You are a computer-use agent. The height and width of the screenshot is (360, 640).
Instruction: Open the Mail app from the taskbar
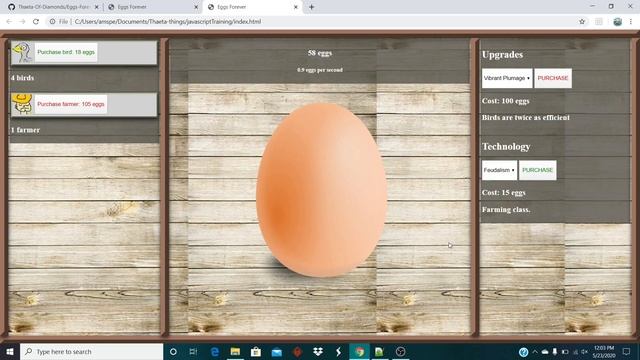pos(277,351)
